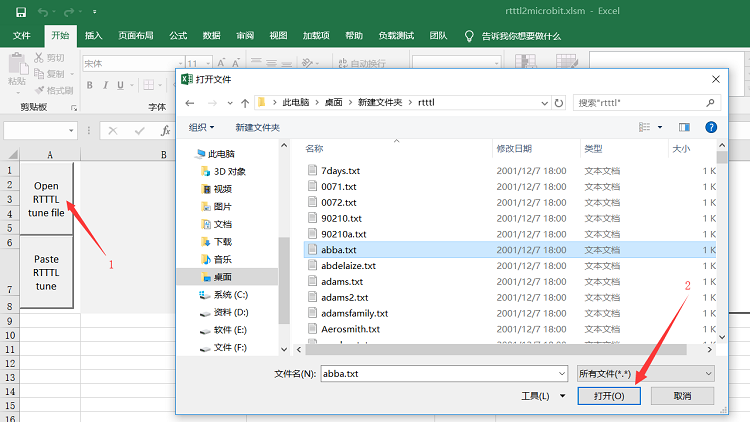The height and width of the screenshot is (422, 750).
Task: Click the Save icon in title bar
Action: 21,12
